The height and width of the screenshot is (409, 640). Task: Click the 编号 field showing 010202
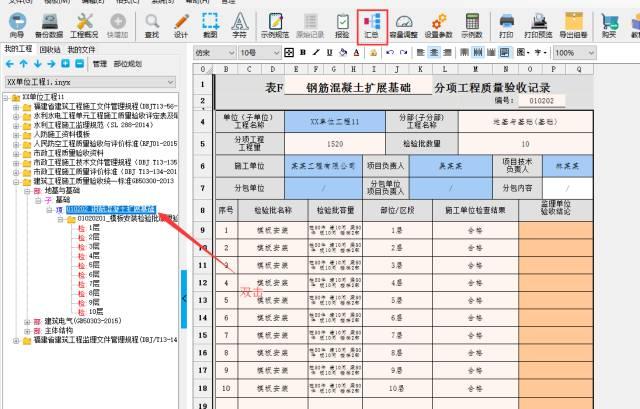[x=541, y=100]
